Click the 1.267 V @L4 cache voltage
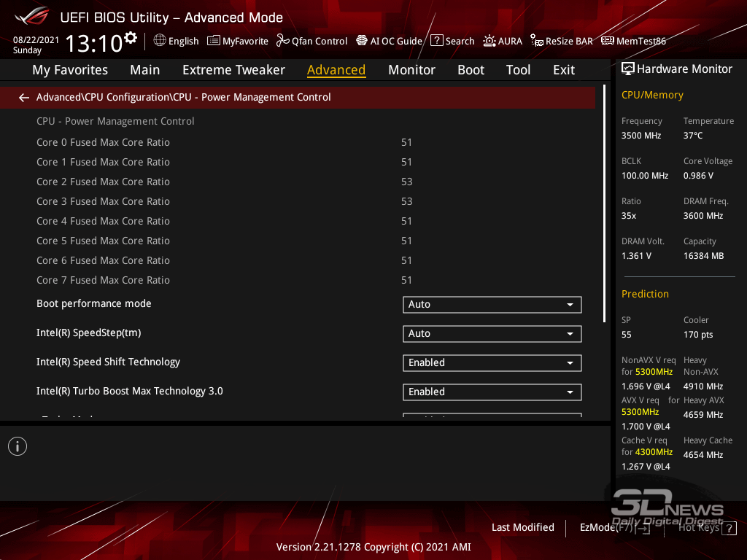 (x=646, y=467)
